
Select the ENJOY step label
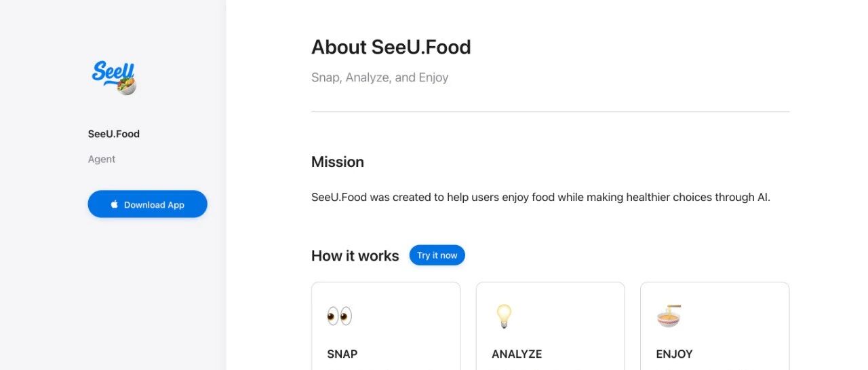coord(674,354)
